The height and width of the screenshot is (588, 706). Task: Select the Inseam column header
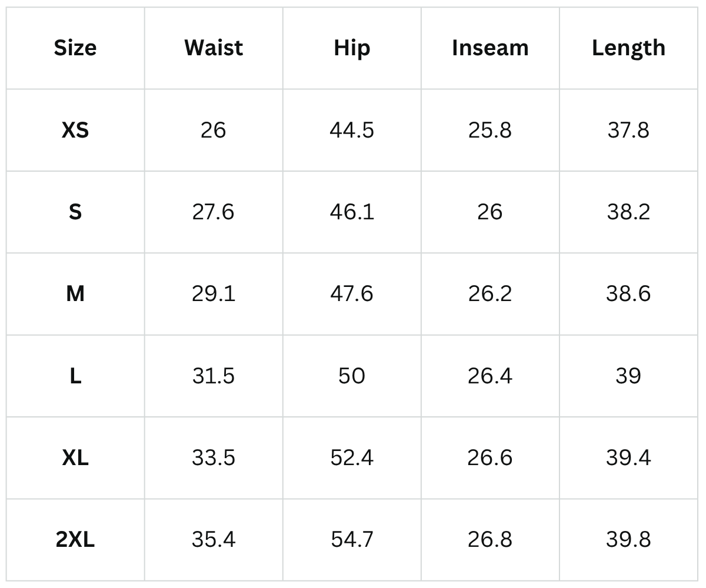click(x=490, y=48)
